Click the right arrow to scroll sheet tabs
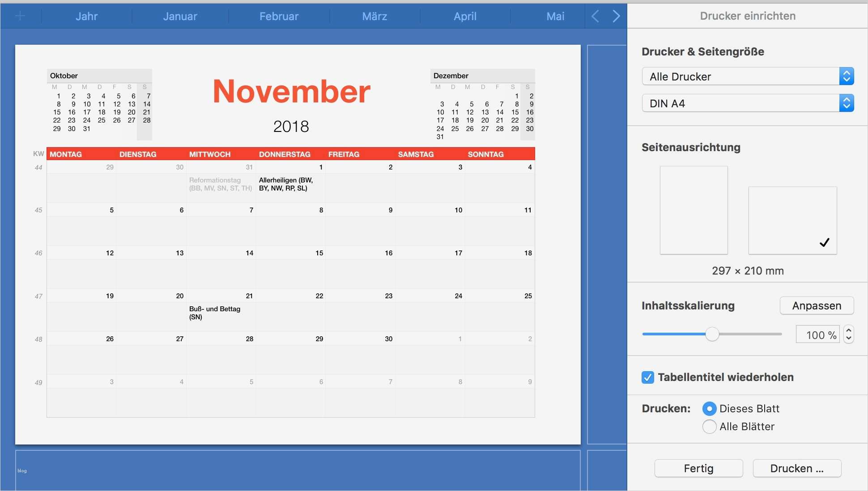 pyautogui.click(x=616, y=16)
